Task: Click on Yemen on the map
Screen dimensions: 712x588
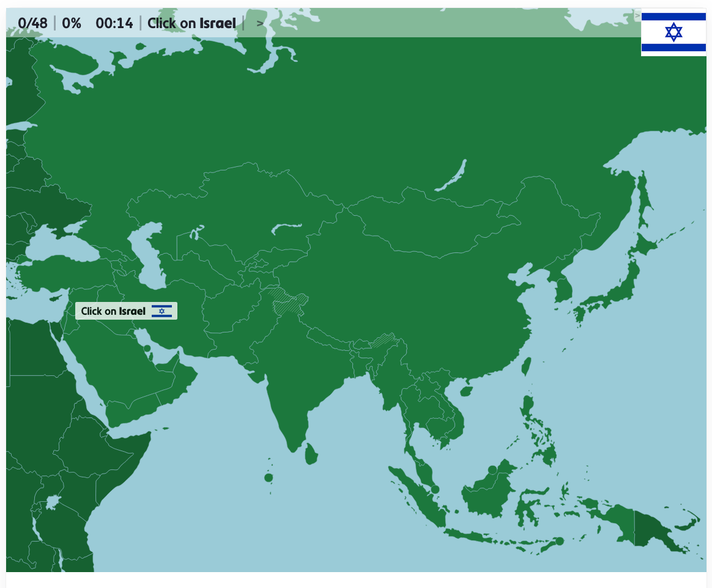Action: pos(132,411)
